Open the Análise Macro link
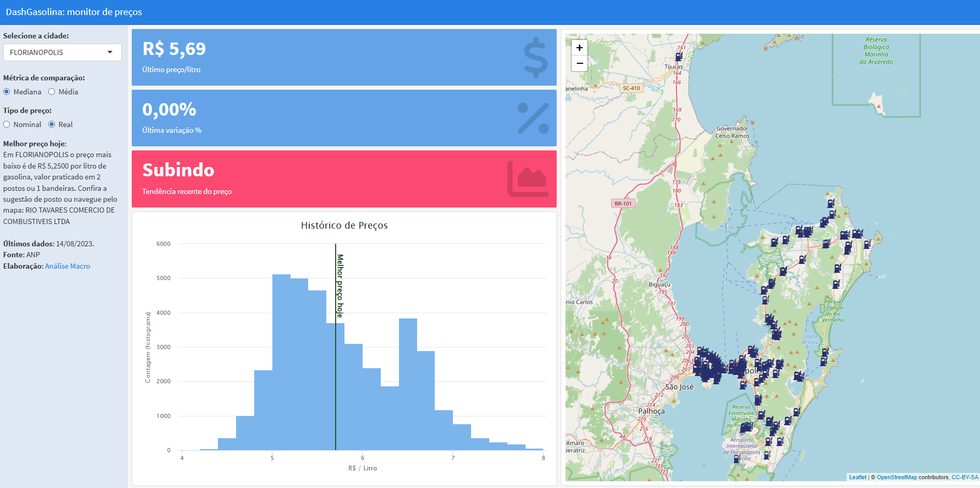This screenshot has width=980, height=488. tap(67, 266)
